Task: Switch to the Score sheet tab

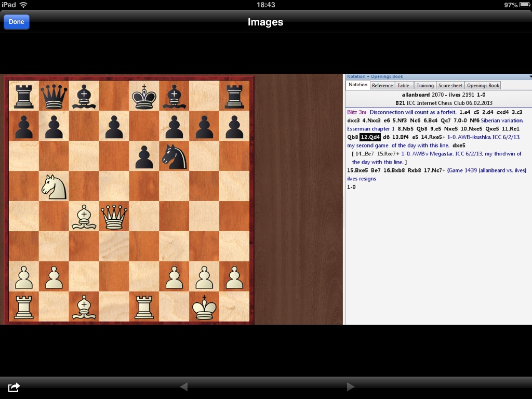Action: tap(450, 85)
